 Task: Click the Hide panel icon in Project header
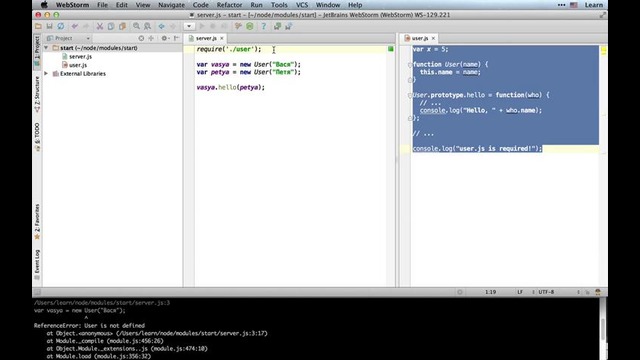pyautogui.click(x=176, y=38)
